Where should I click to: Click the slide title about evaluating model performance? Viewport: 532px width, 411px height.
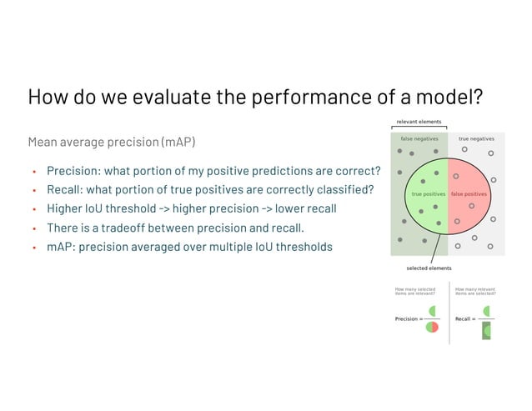[255, 97]
